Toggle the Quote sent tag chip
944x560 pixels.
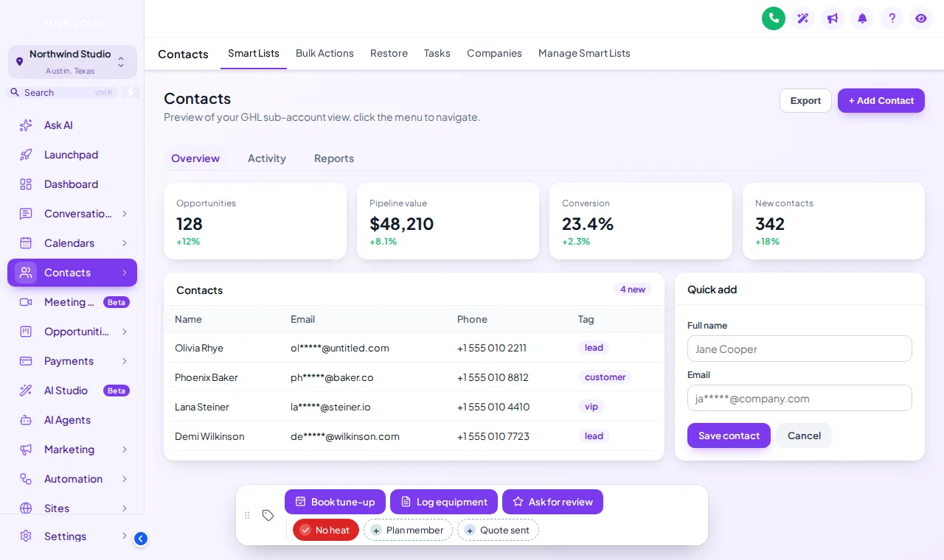498,530
